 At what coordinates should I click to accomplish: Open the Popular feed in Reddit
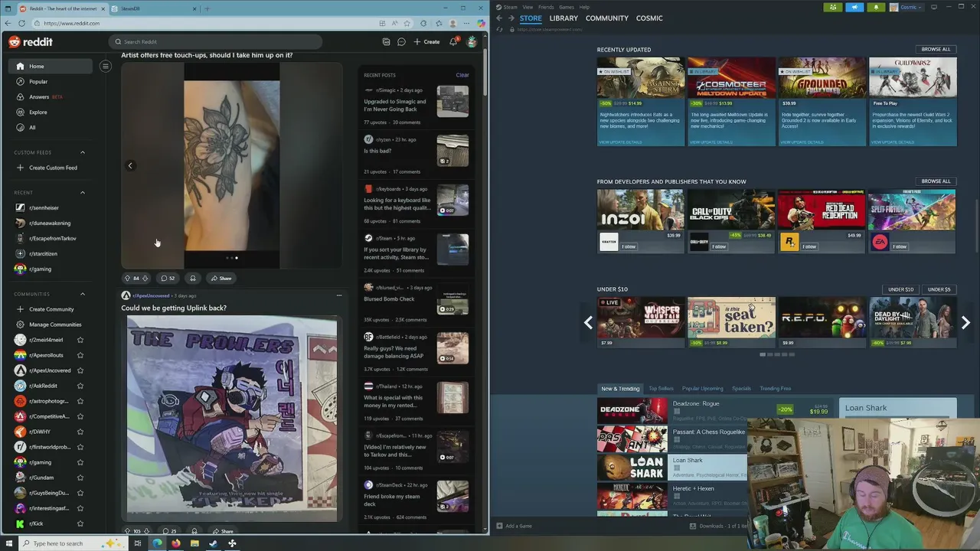(38, 82)
